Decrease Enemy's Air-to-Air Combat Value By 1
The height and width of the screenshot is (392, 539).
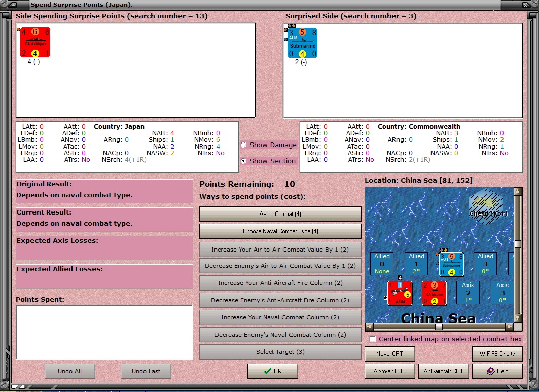point(280,265)
